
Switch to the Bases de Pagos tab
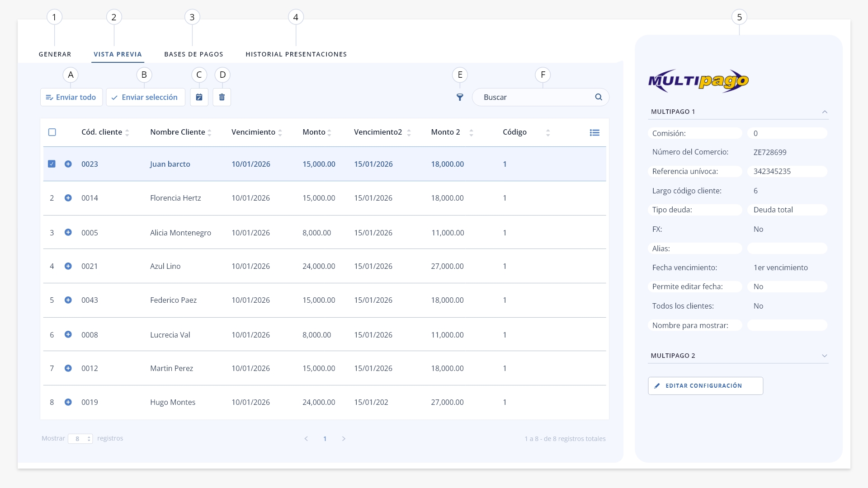193,54
